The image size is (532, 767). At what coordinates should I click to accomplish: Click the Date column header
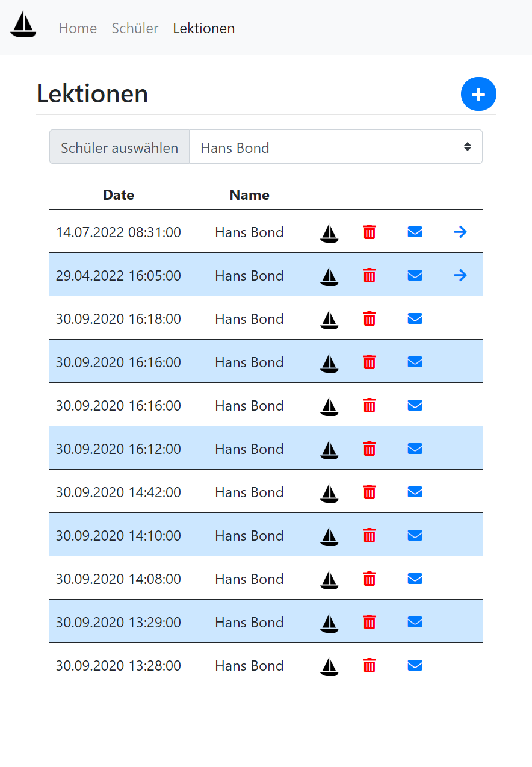[x=119, y=195]
